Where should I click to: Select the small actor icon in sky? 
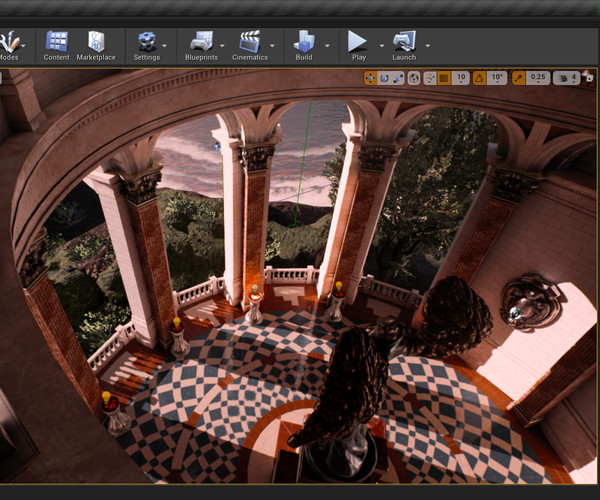coord(217,147)
